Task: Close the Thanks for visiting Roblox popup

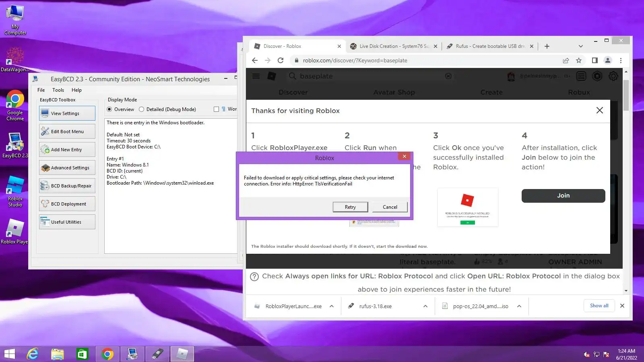Action: [599, 110]
